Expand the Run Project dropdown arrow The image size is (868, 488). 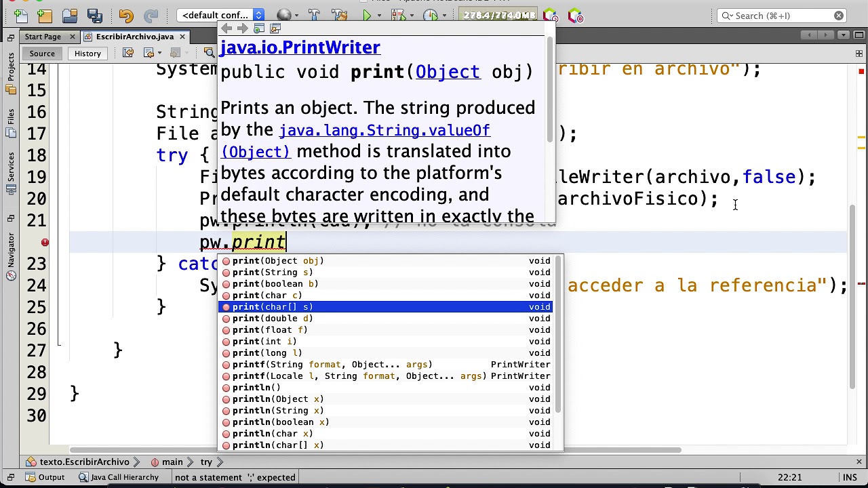pos(378,16)
